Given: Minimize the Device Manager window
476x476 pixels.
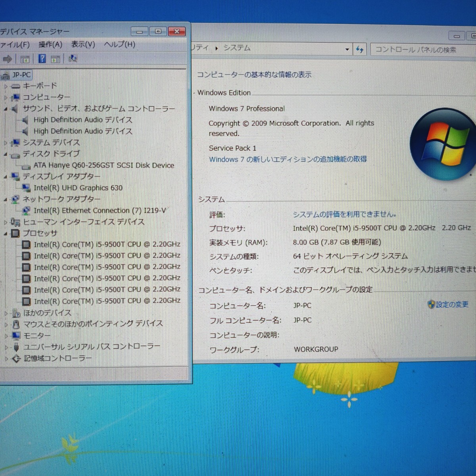Looking at the screenshot, I should click(140, 32).
